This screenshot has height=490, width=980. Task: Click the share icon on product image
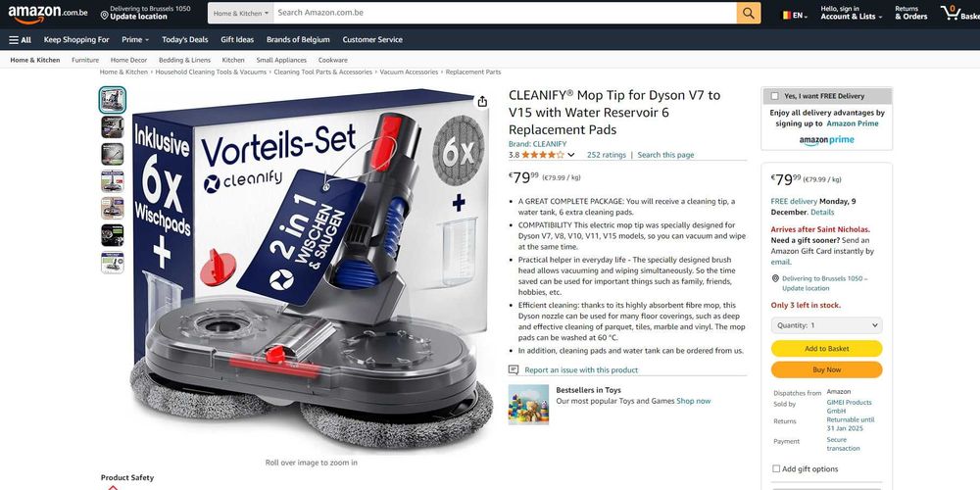482,101
